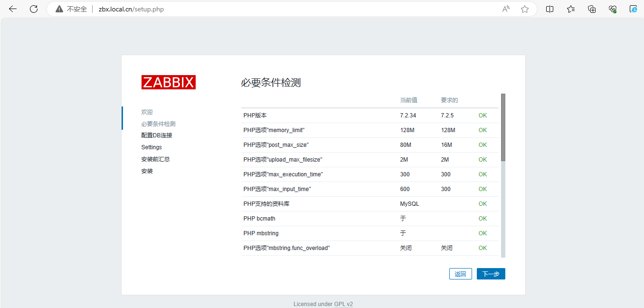
Task: Add page to favorites star icon
Action: click(525, 9)
